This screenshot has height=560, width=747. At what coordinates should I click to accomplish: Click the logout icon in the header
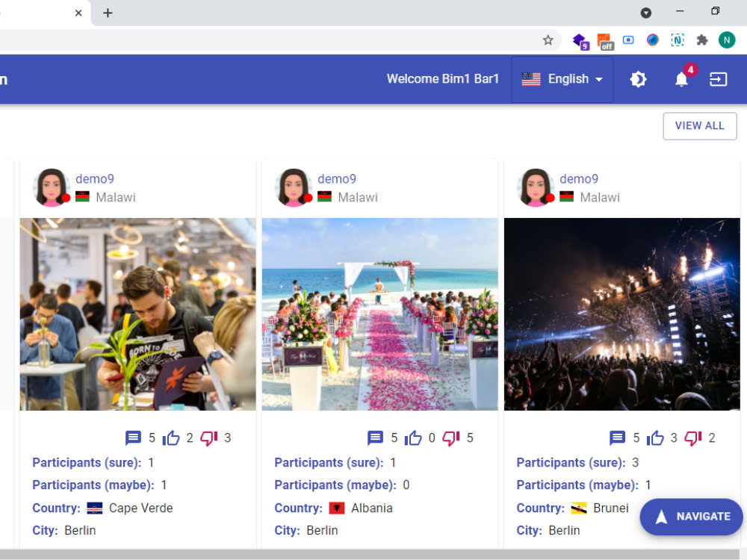tap(718, 79)
